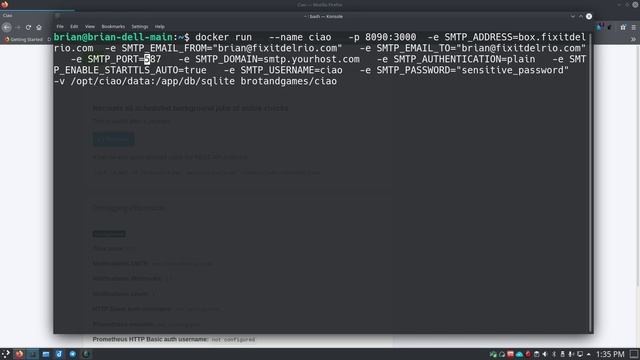Viewport: 640px width, 360px height.
Task: Click the cloud sync icon in system tray
Action: (519, 354)
